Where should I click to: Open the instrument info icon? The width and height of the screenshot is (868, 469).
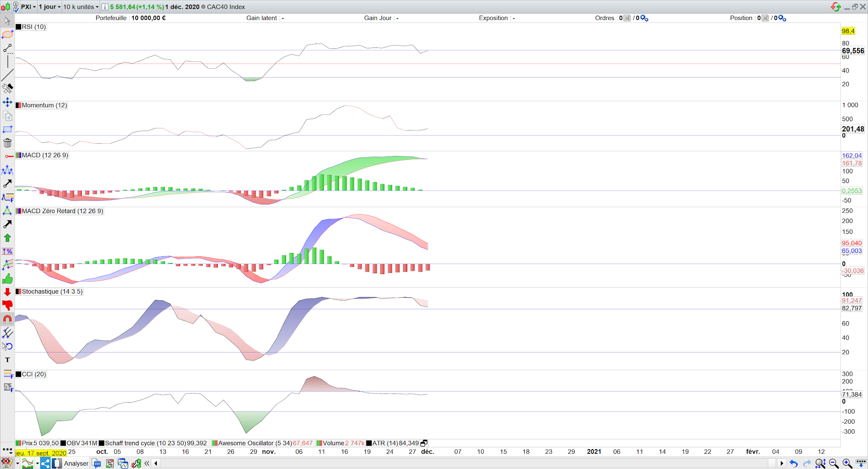[105, 7]
